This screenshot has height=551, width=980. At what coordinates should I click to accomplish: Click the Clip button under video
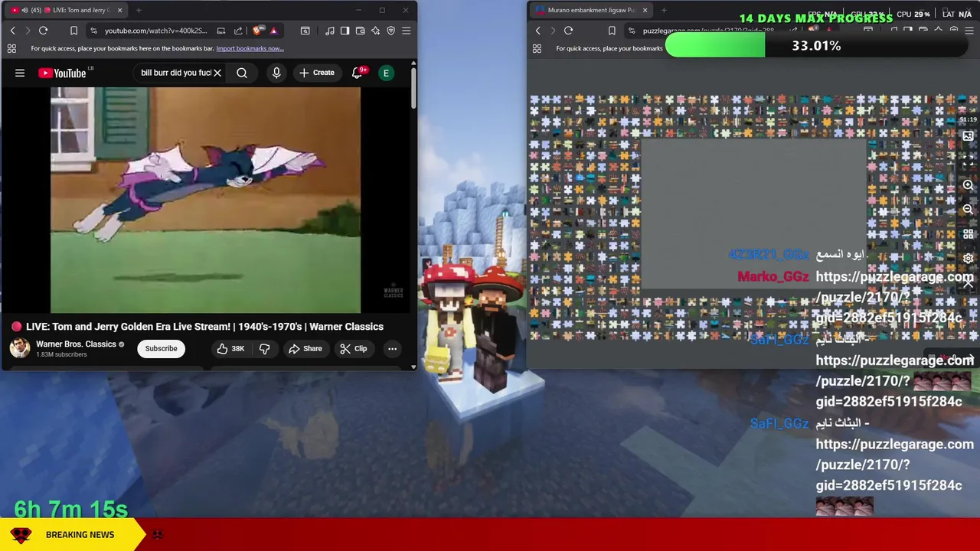(353, 348)
